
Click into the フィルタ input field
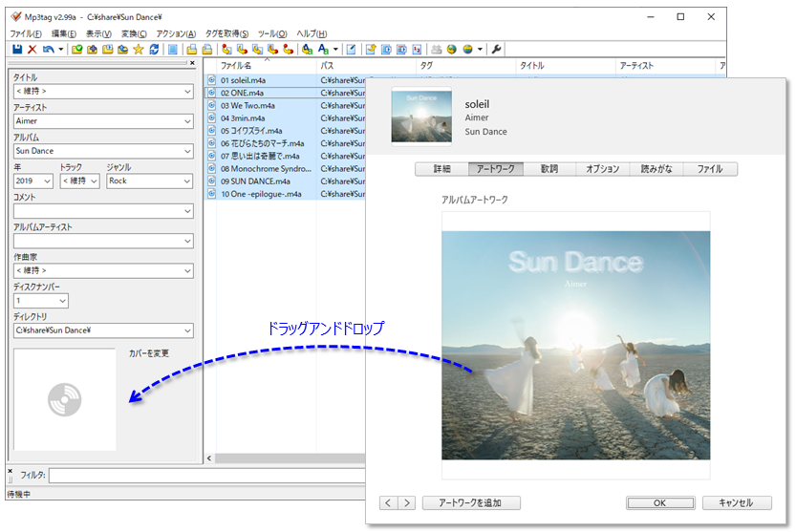tap(206, 476)
